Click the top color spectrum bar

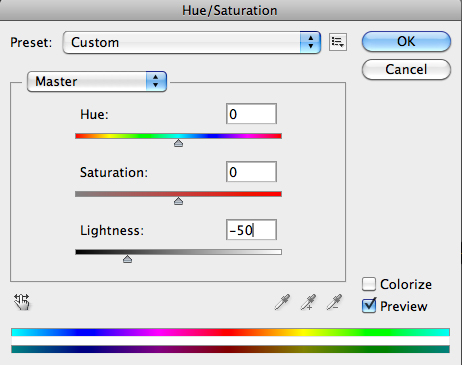(230, 332)
